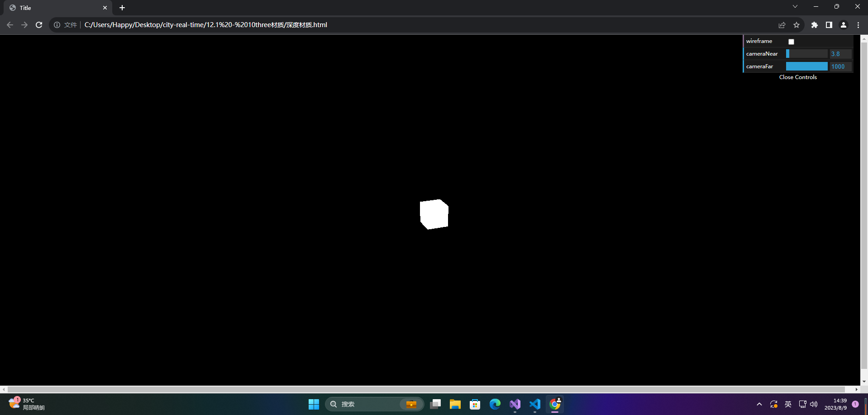Image resolution: width=868 pixels, height=415 pixels.
Task: Open the notification center badge
Action: tap(855, 404)
